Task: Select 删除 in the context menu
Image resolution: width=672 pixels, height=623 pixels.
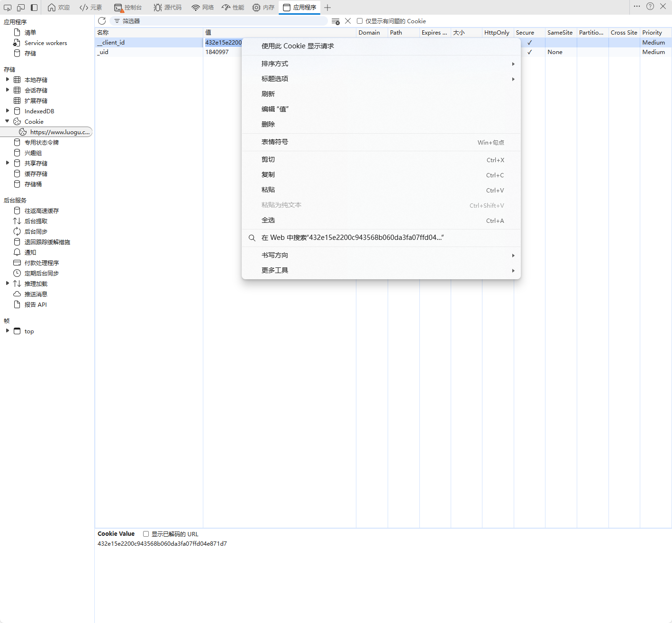Action: pos(268,124)
